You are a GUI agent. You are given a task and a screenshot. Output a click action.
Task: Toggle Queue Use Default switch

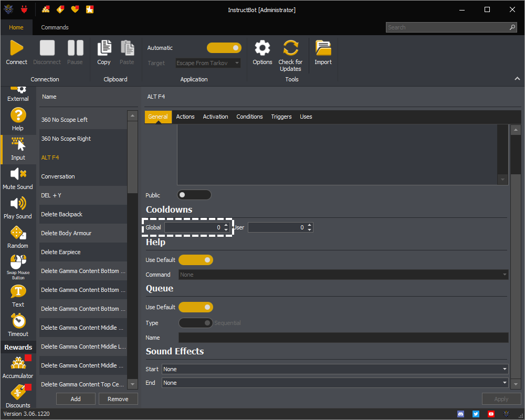pyautogui.click(x=196, y=307)
